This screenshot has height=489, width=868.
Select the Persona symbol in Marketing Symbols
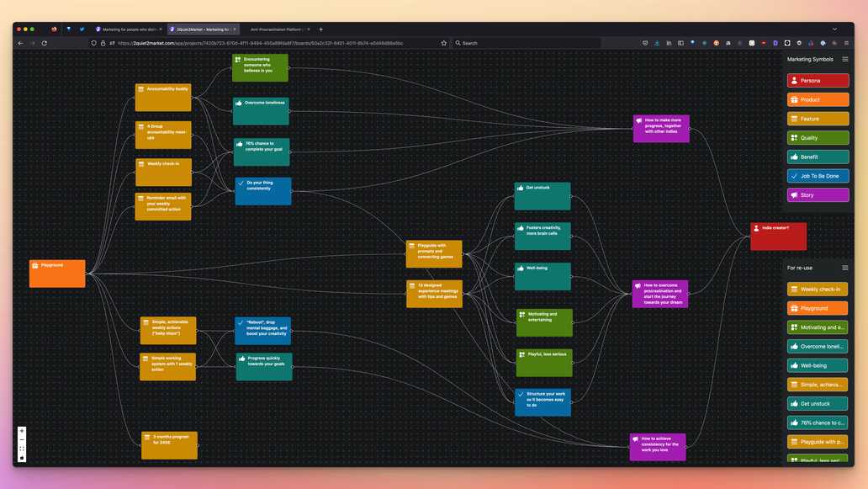click(x=818, y=81)
